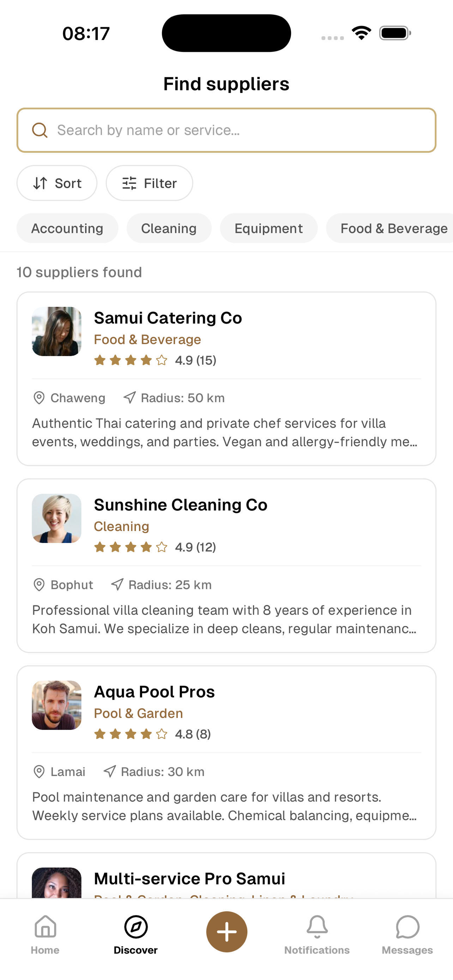Tap Aqua Pool Pros profile photo
The image size is (453, 980).
(x=57, y=705)
